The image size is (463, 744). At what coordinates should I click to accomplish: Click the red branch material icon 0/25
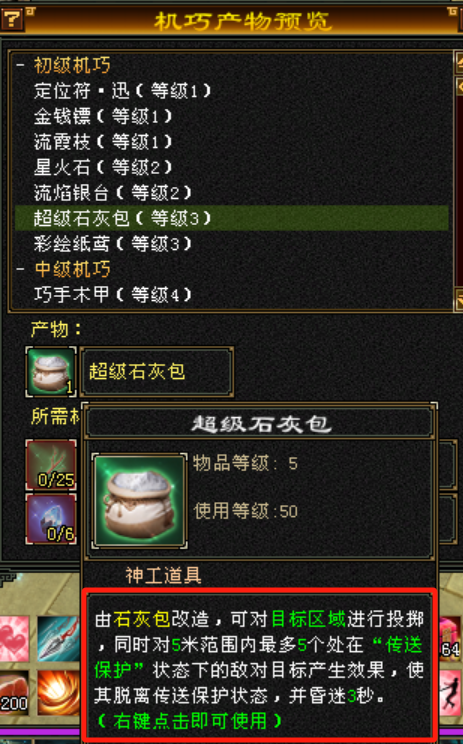click(x=51, y=465)
